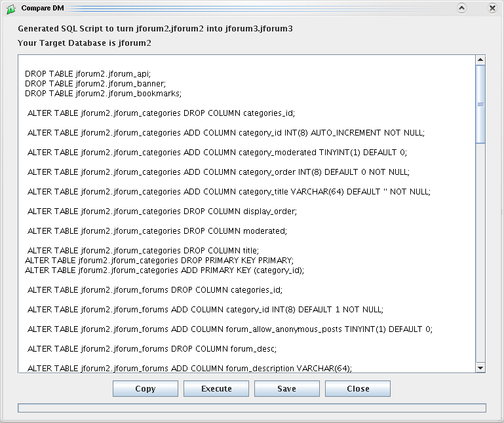Click line 'DROP TABLE jforum2.jforum_api;'
This screenshot has width=504, height=423.
88,74
